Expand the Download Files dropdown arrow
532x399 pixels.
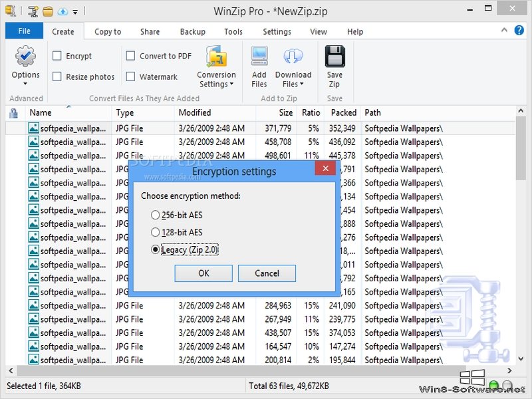point(302,84)
